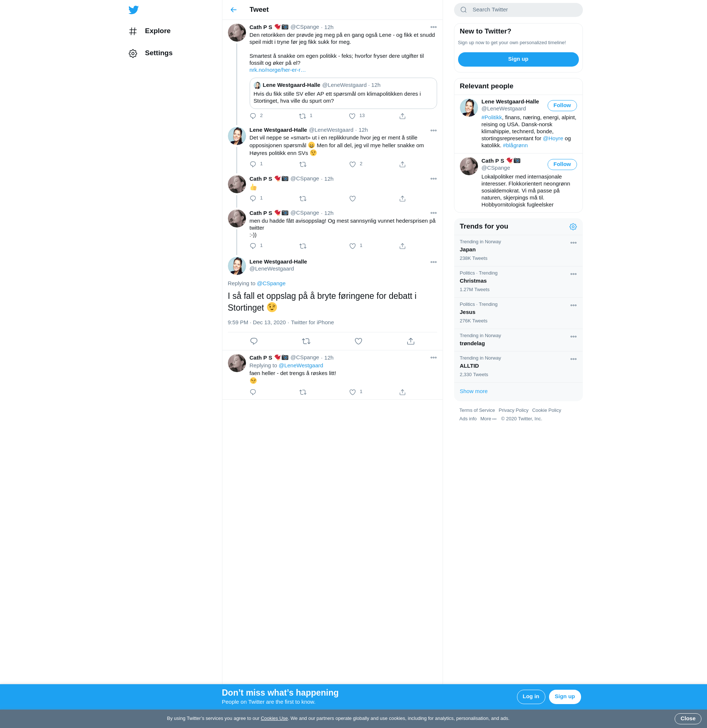Viewport: 707px width, 728px height.
Task: Open more options on the thumbs-up tweet
Action: (433, 179)
